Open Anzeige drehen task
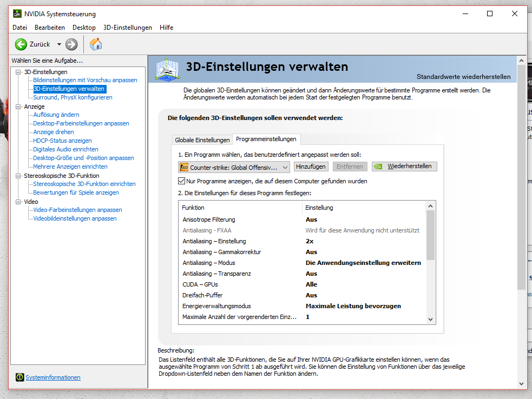Screen dimensions: 532x399 coord(53,132)
